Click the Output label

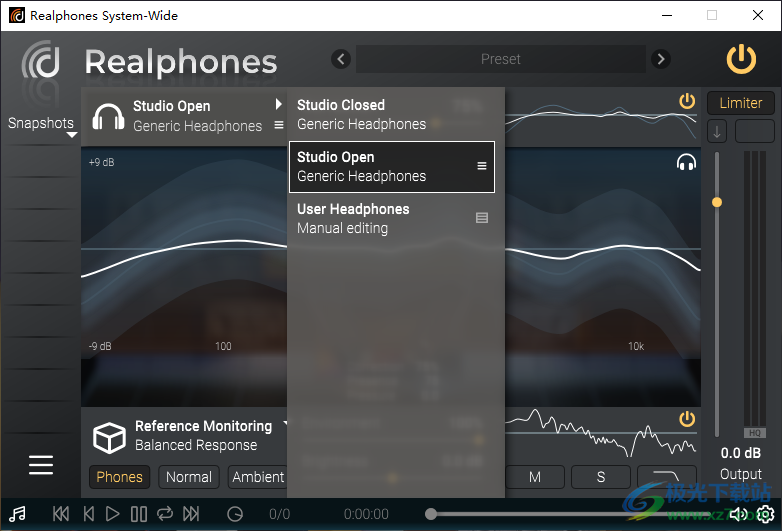(x=741, y=474)
